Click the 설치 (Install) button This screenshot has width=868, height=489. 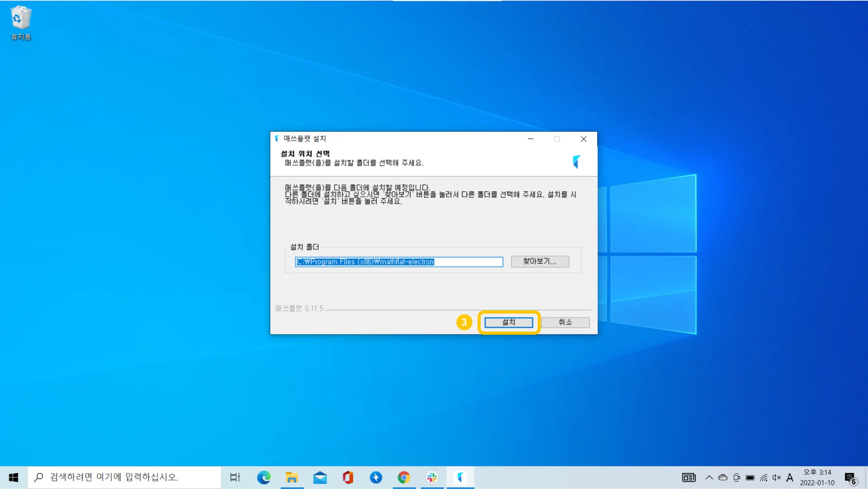pyautogui.click(x=508, y=322)
